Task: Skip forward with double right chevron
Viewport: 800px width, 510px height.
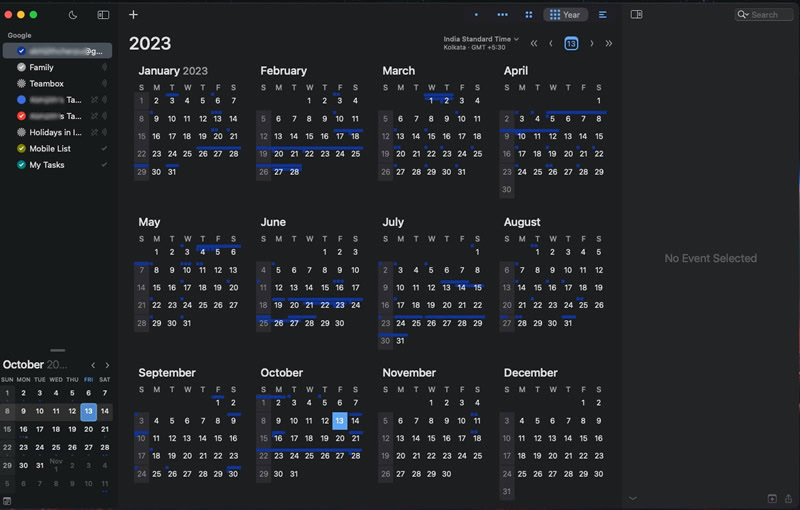Action: tap(609, 43)
